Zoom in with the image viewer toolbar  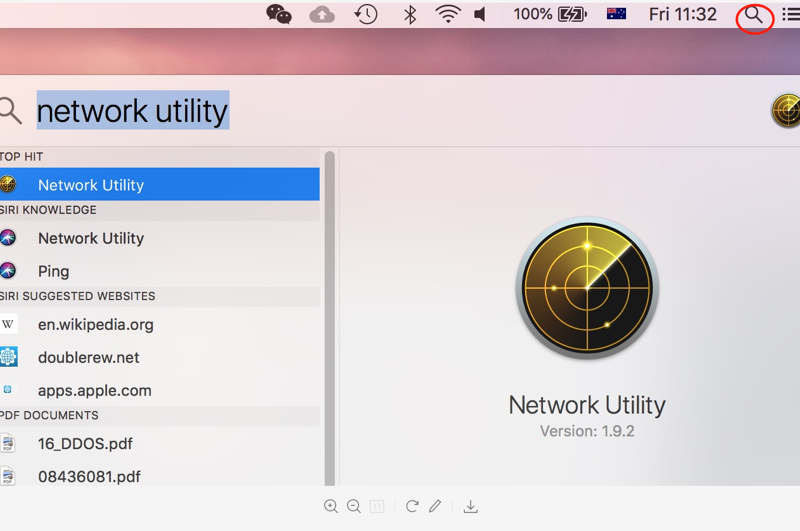[x=331, y=506]
